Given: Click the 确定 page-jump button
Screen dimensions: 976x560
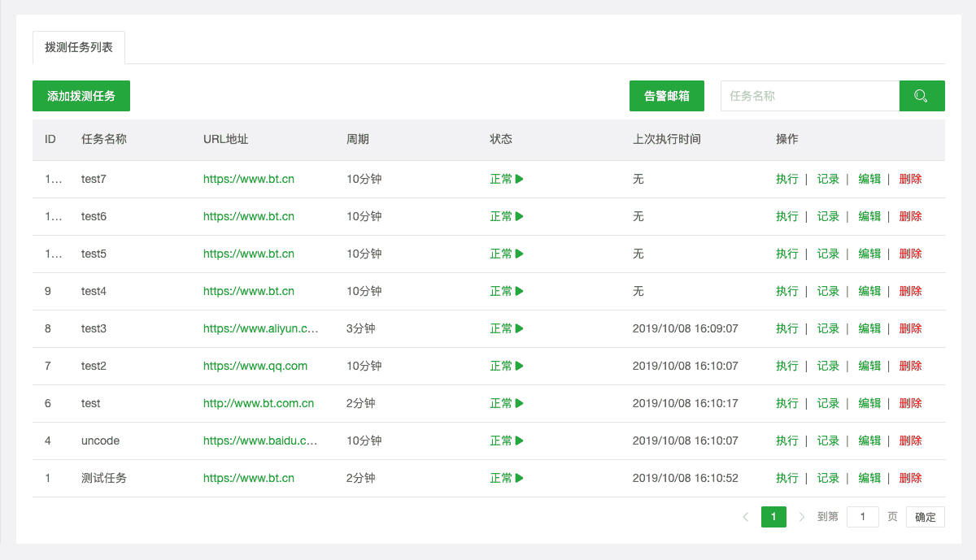Looking at the screenshot, I should click(925, 516).
